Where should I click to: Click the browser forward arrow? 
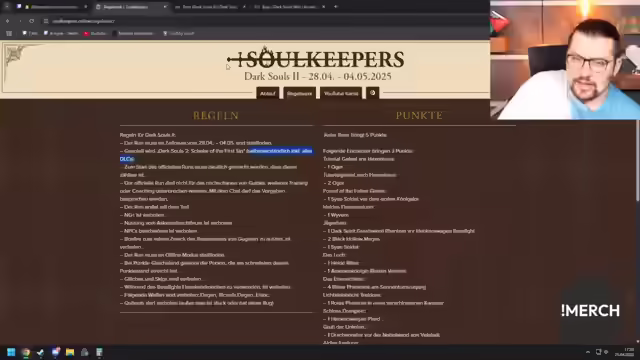[x=20, y=21]
